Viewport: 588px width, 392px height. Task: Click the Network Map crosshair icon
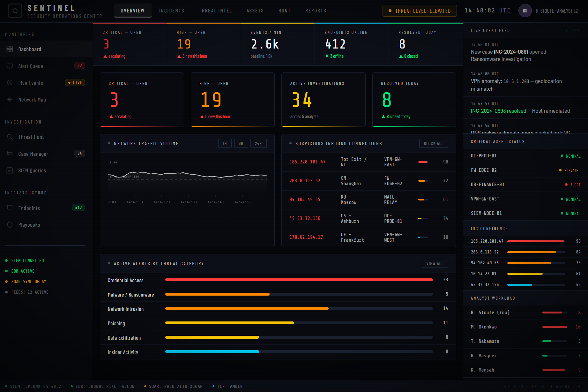coord(10,100)
